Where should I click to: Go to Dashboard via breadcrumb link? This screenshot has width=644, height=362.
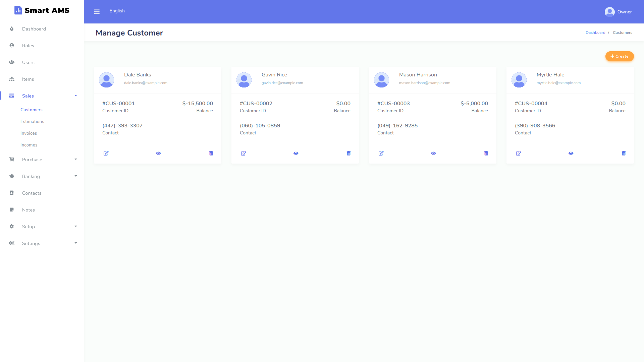coord(595,32)
